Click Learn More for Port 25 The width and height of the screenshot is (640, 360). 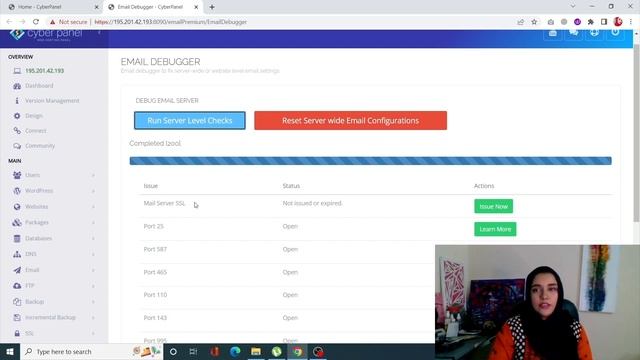[x=495, y=229]
